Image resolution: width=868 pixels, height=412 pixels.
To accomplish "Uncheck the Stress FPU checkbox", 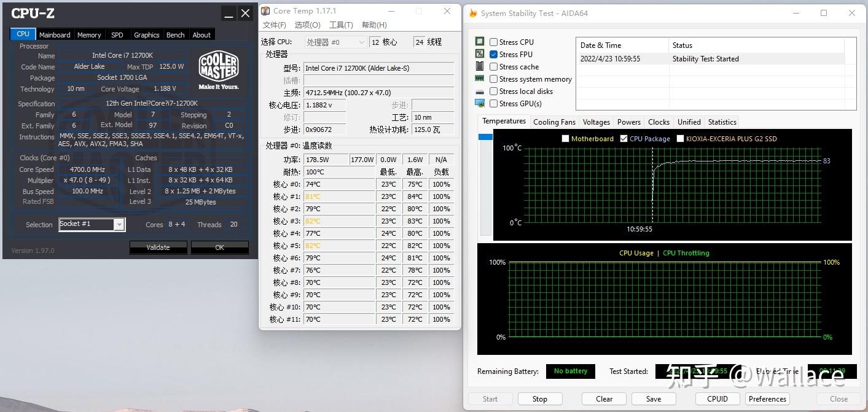I will pos(493,54).
